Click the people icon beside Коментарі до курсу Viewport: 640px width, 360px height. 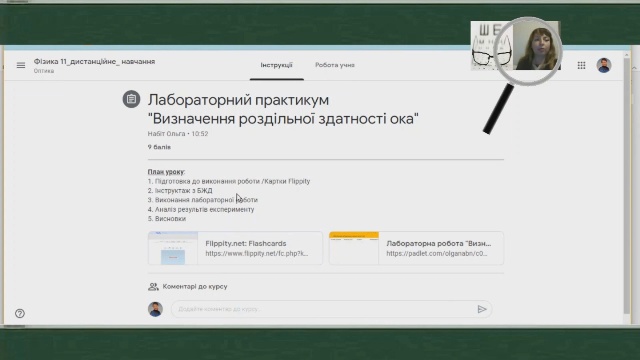tap(153, 287)
